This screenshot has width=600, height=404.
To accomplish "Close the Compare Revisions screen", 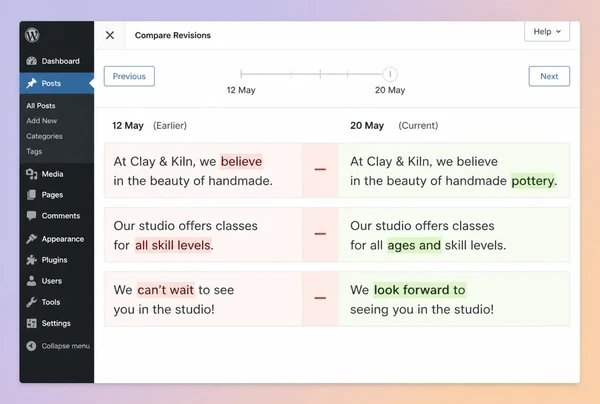I will pos(110,35).
